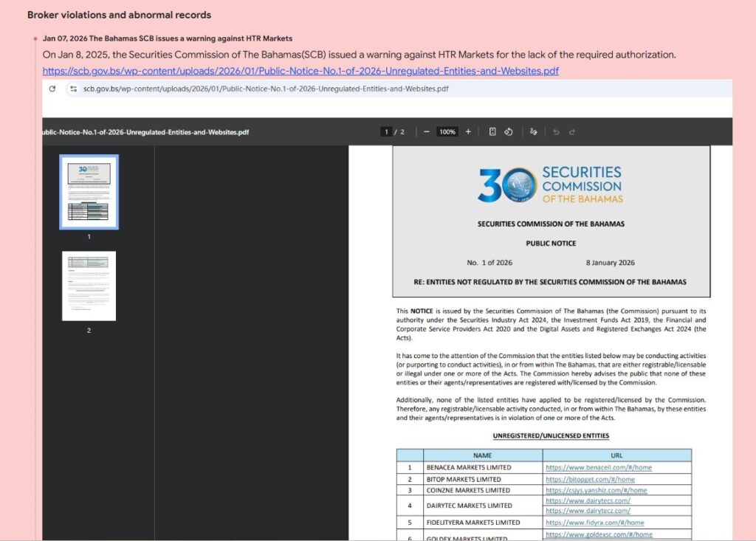
Task: Open the dairytecs.com link
Action: click(588, 500)
